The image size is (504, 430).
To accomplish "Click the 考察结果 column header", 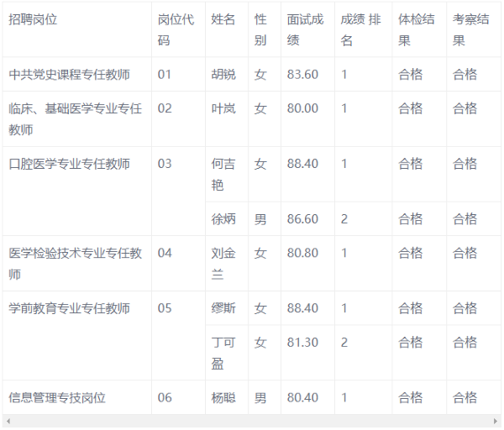I will pos(471,29).
